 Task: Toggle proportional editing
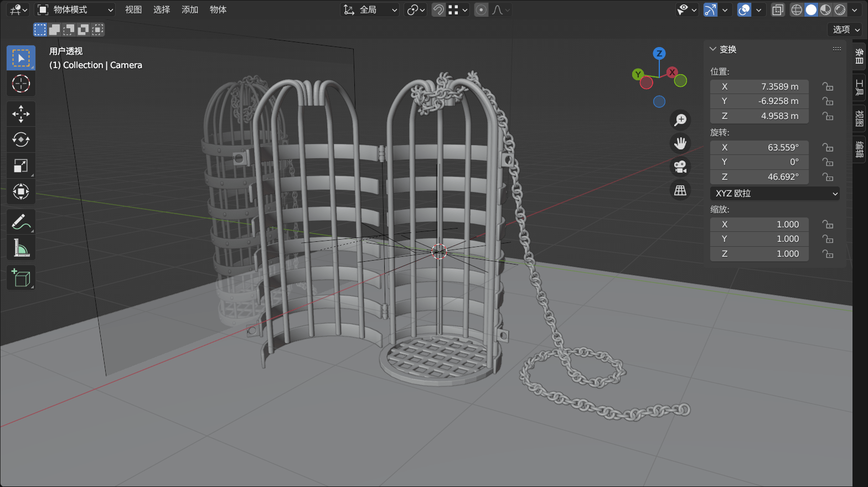482,9
